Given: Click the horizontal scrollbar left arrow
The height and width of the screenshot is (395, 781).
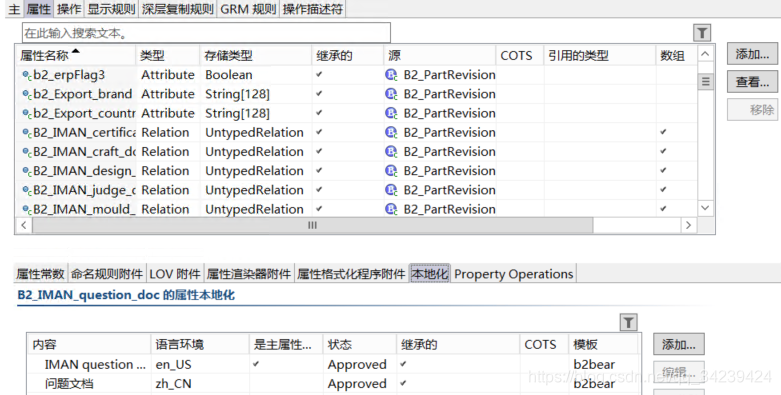Looking at the screenshot, I should [23, 225].
